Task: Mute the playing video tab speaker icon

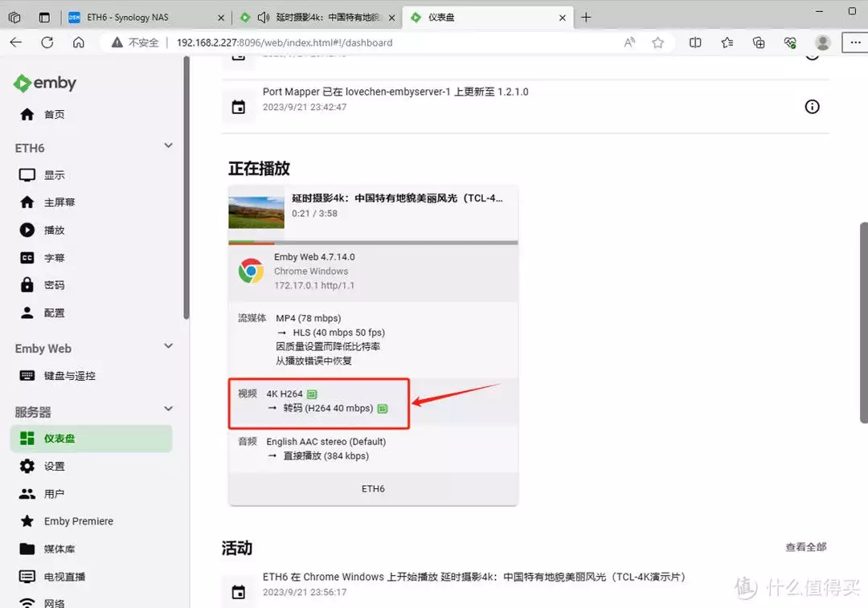Action: click(264, 18)
